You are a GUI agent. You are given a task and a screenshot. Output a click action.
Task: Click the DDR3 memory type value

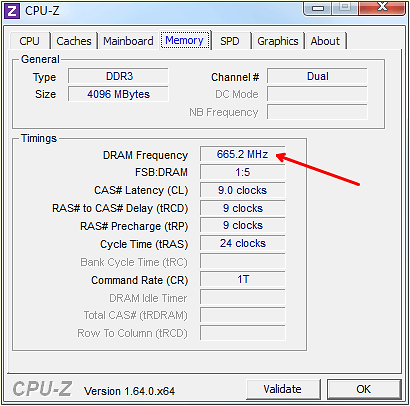coord(119,76)
